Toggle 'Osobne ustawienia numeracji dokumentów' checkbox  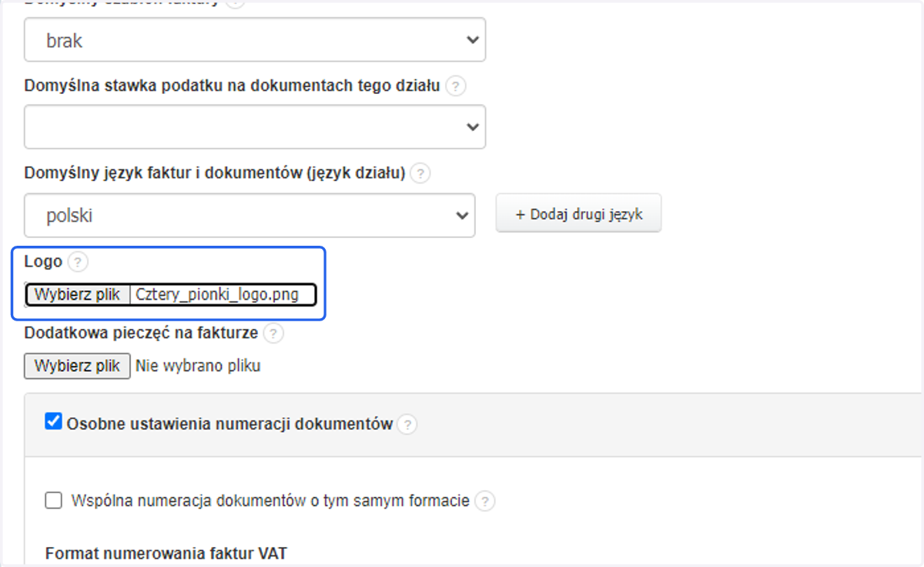(53, 422)
